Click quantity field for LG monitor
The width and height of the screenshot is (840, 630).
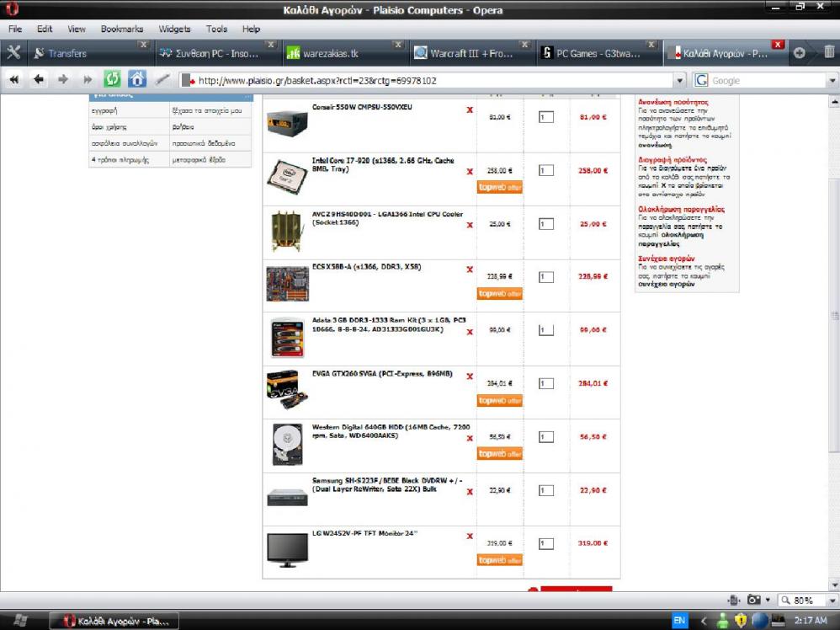point(546,544)
